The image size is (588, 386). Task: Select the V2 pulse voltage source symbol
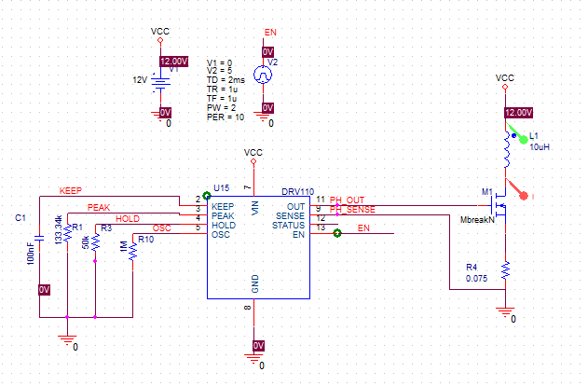point(263,75)
